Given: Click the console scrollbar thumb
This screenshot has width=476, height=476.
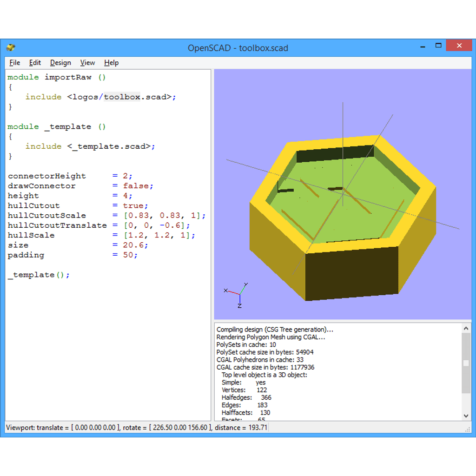Looking at the screenshot, I should [x=466, y=363].
